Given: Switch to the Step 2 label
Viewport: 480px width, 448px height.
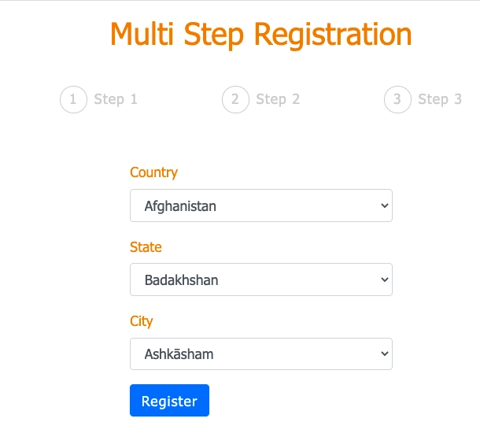Looking at the screenshot, I should (x=278, y=99).
